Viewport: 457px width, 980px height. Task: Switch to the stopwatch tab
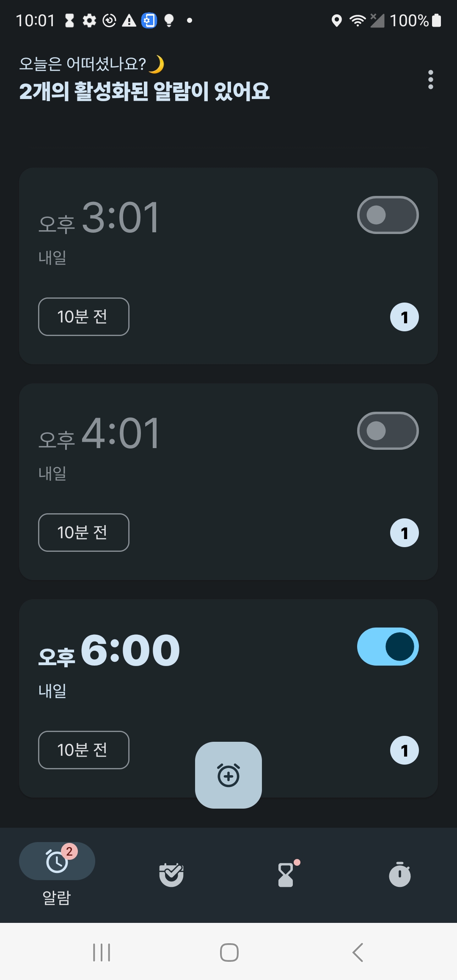click(x=400, y=874)
